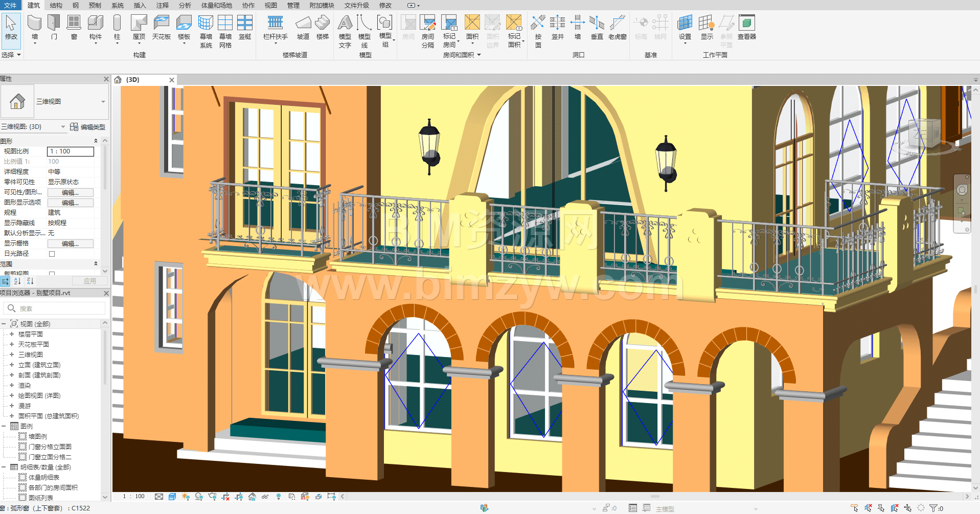Click 编辑 button for 图形显示选项
Image resolution: width=980 pixels, height=514 pixels.
70,203
